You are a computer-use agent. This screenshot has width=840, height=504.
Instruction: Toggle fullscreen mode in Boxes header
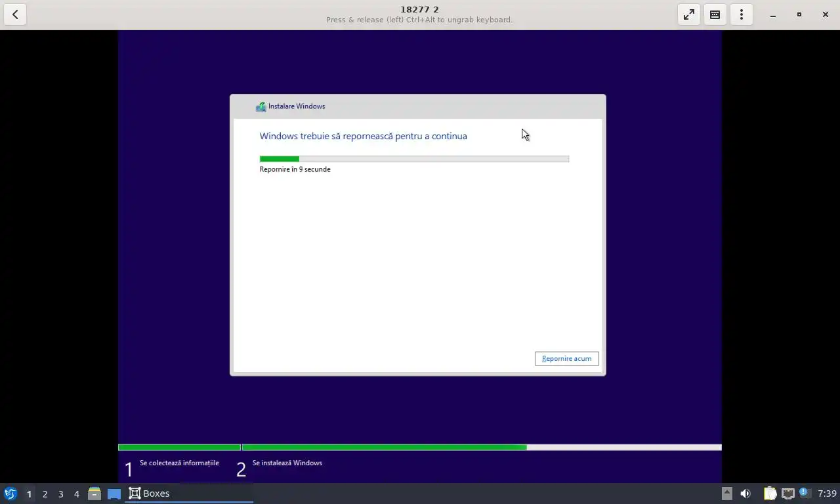point(689,14)
